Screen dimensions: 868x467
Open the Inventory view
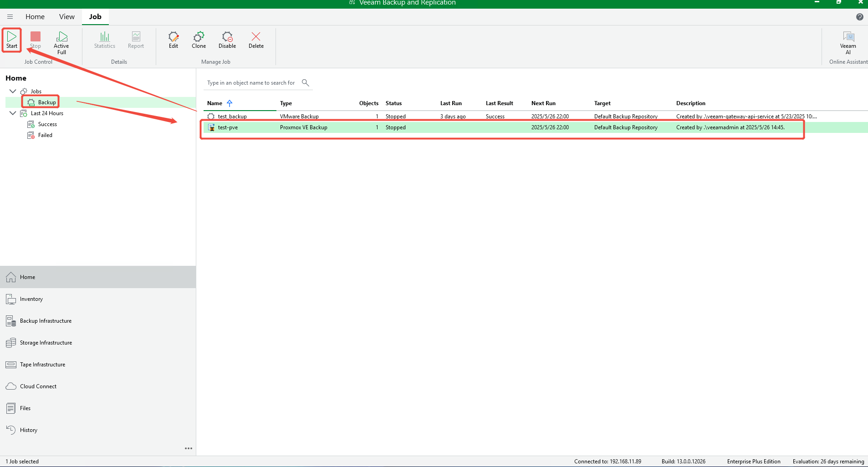(98, 299)
